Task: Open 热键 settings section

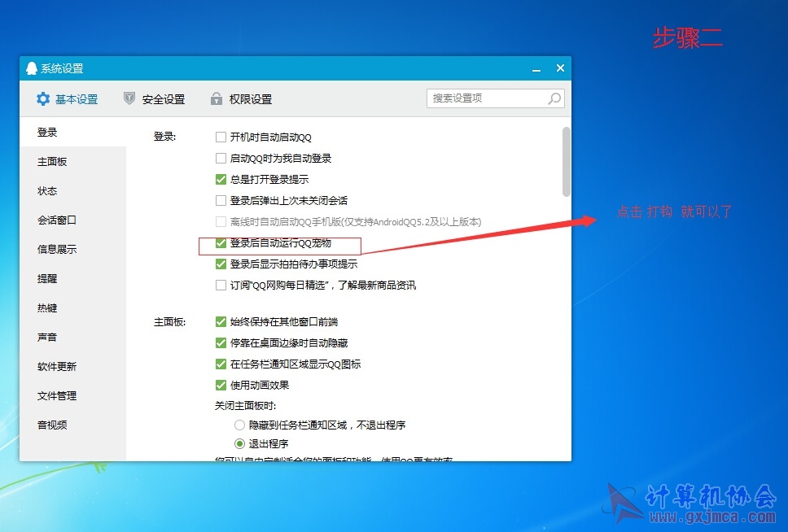Action: (73, 308)
